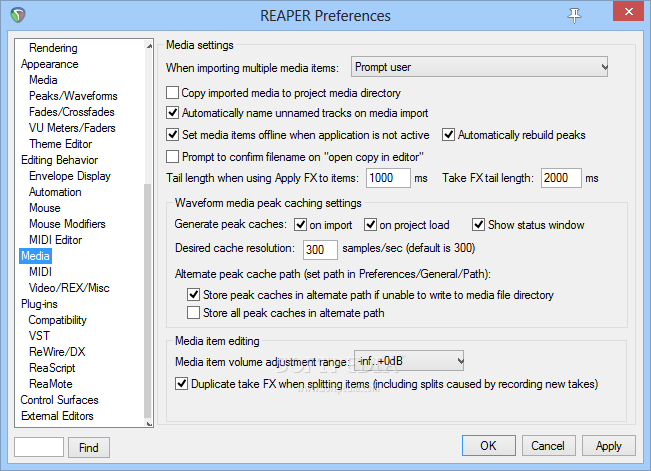Image resolution: width=651 pixels, height=471 pixels.
Task: Confirm settings with OK button
Action: [x=489, y=446]
